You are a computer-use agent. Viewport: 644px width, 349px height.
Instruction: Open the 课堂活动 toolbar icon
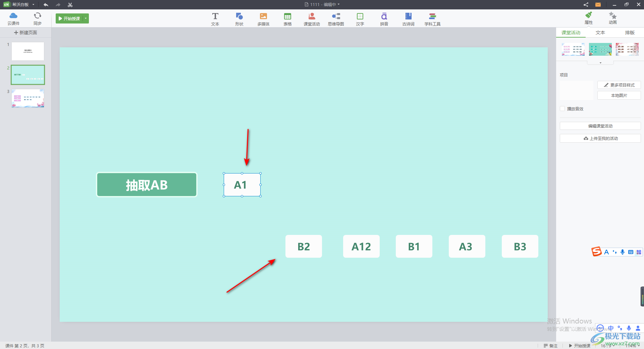pos(312,19)
